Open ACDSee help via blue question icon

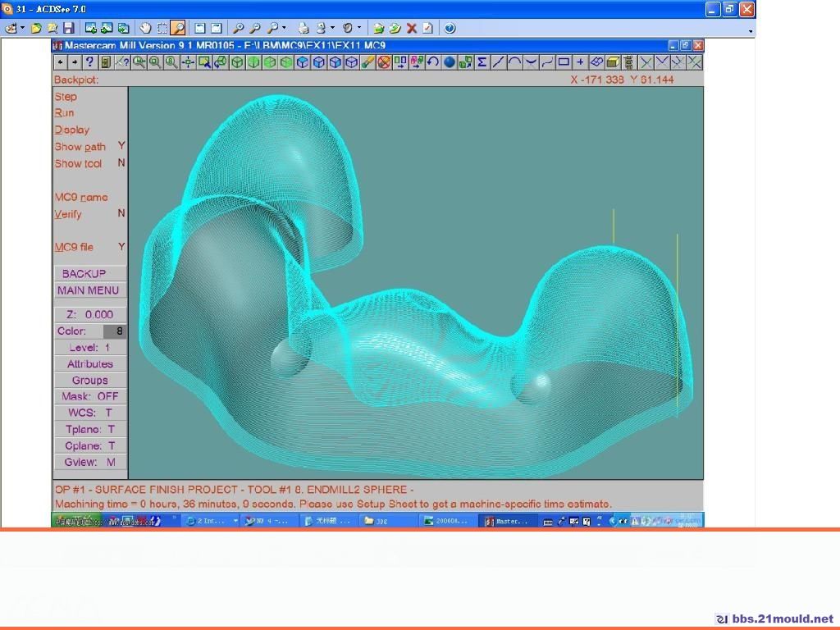pos(450,28)
